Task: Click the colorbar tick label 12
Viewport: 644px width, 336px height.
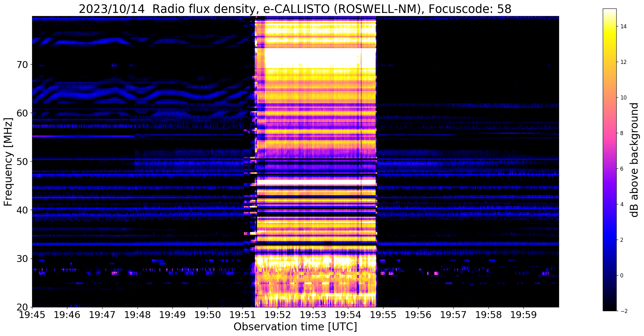Action: (x=623, y=62)
